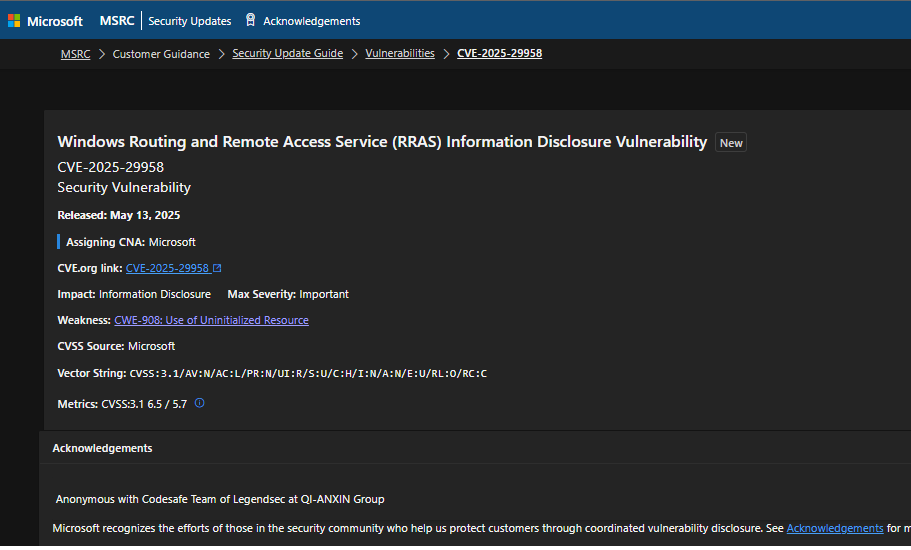This screenshot has width=911, height=550.
Task: Click the Acknowledgements medal icon in header
Action: (x=250, y=20)
